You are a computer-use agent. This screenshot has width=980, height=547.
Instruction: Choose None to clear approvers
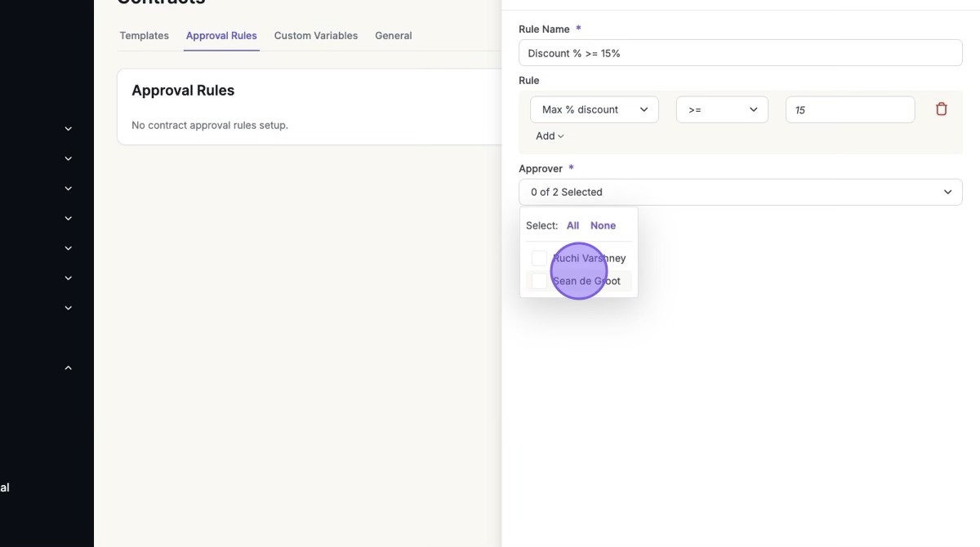click(603, 225)
